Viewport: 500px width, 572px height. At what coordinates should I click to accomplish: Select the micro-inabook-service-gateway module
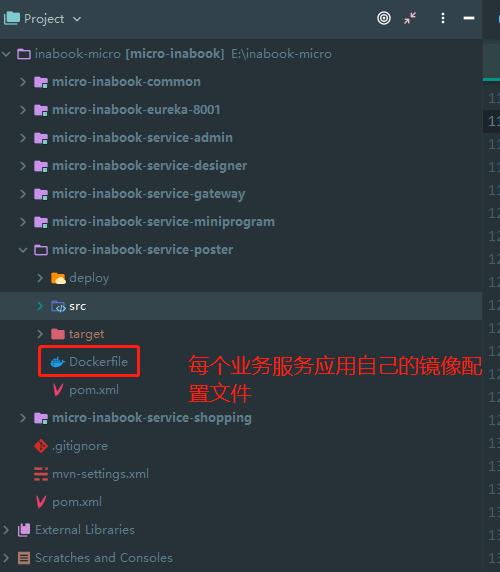[x=148, y=194]
